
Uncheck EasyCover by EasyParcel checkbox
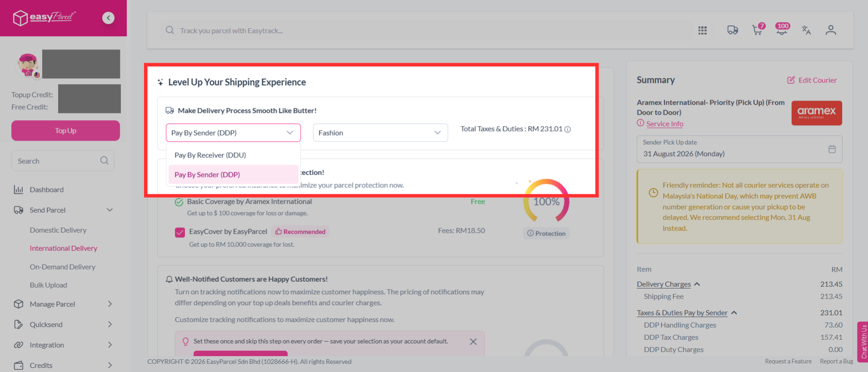180,232
